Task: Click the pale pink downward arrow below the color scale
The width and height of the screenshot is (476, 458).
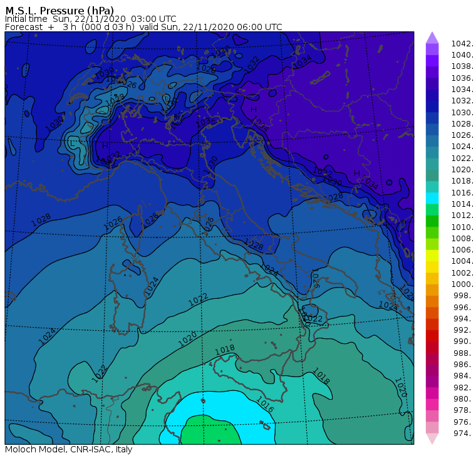Action: [x=432, y=439]
